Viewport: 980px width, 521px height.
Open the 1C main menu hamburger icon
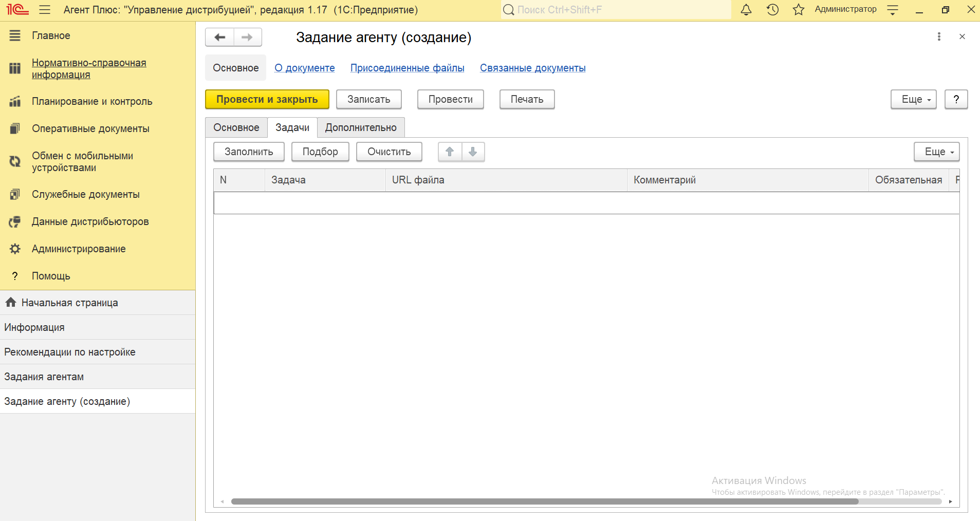pos(45,10)
